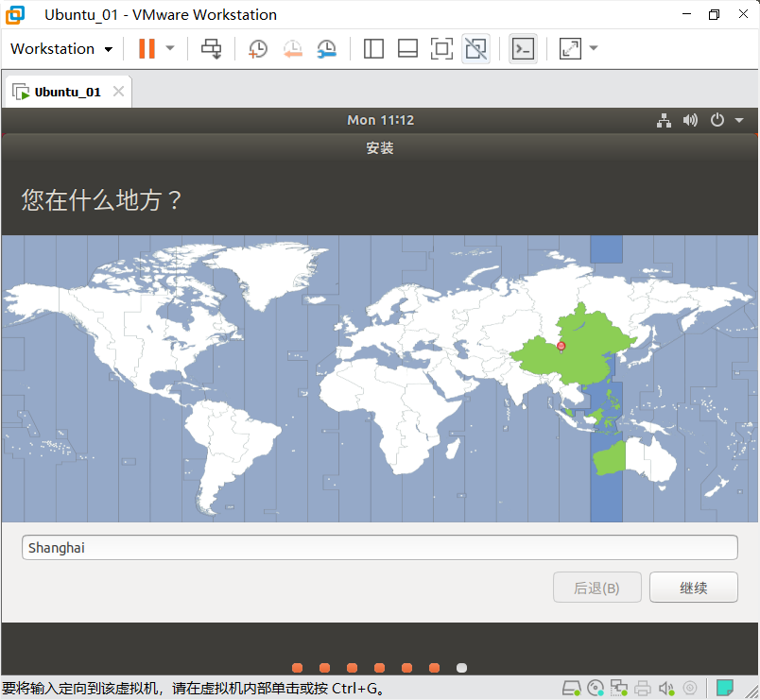Screen dimensions: 760x700
Task: Toggle Unity mode
Action: pyautogui.click(x=476, y=48)
